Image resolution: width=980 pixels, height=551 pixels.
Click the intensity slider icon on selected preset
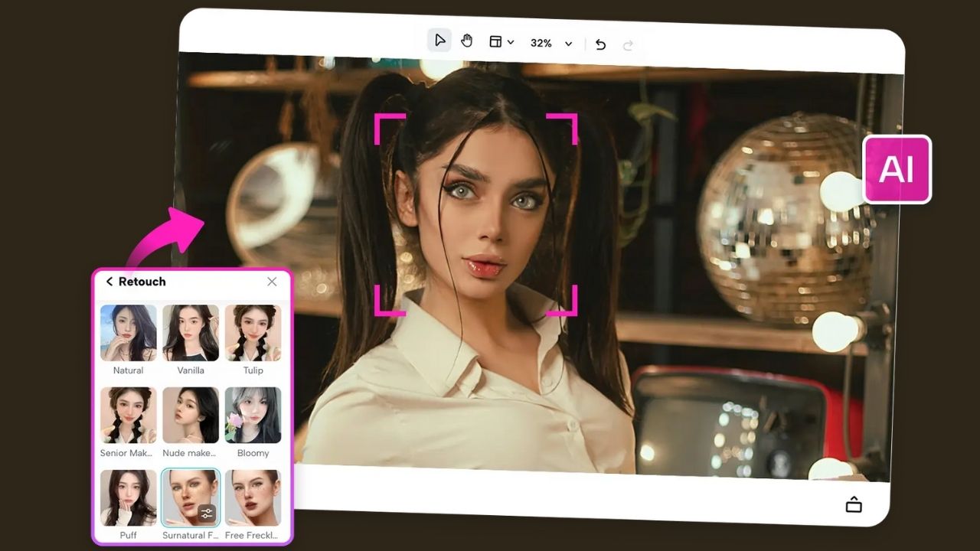click(x=207, y=513)
